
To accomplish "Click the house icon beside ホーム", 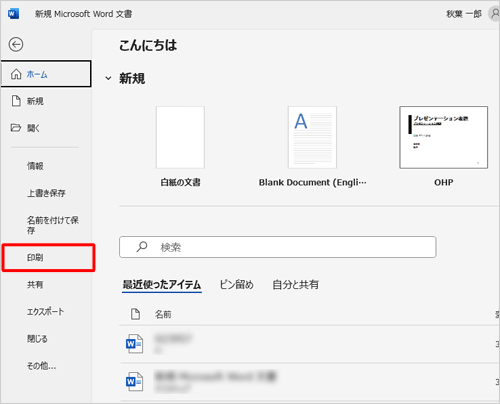I will pos(16,74).
